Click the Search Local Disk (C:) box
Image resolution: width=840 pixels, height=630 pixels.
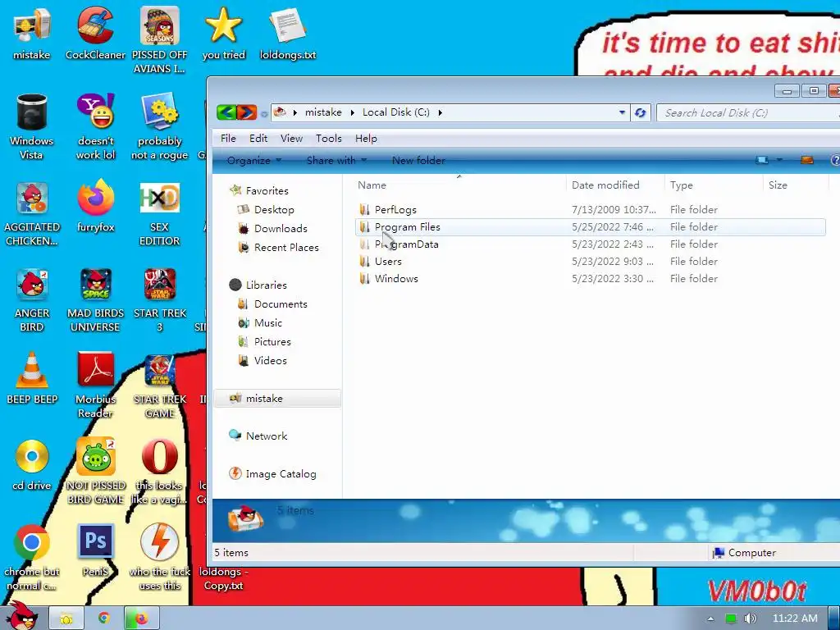[x=748, y=112]
